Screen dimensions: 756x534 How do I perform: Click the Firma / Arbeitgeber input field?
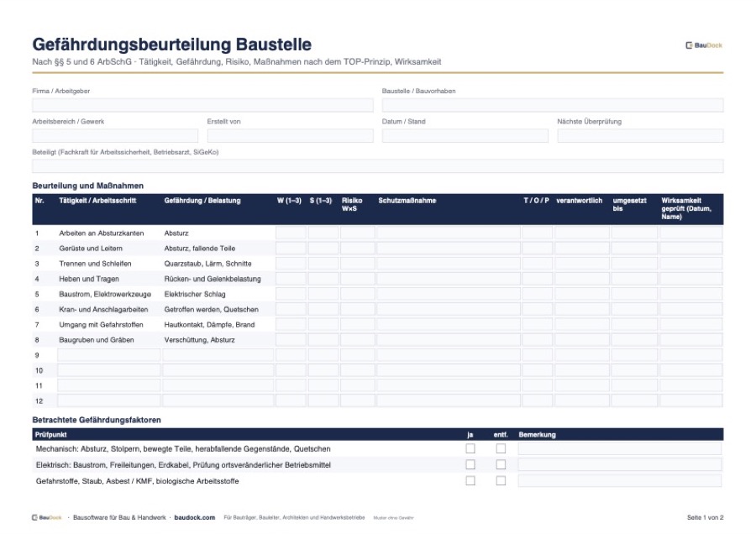pos(202,105)
